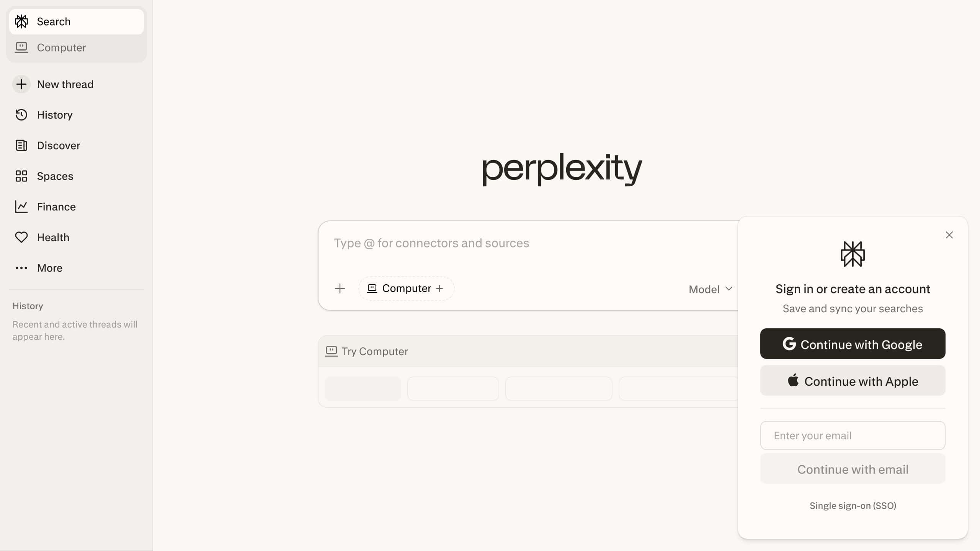This screenshot has height=551, width=980.
Task: Add Computer connector via its plus toggle
Action: tap(440, 288)
